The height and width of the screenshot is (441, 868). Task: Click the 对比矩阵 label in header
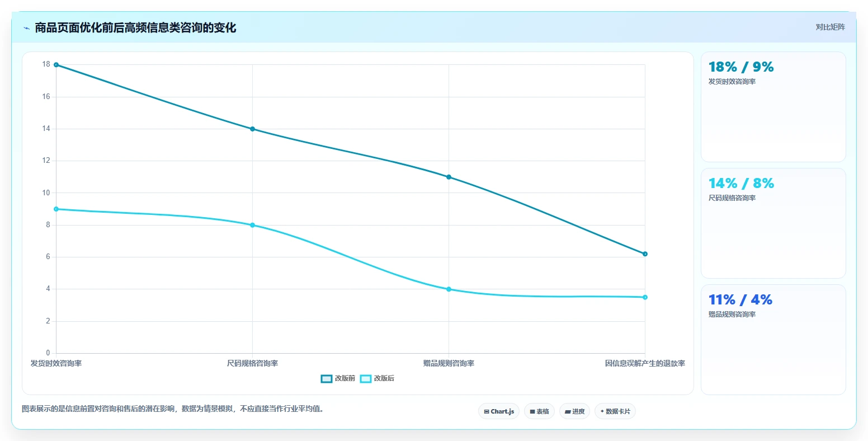830,27
